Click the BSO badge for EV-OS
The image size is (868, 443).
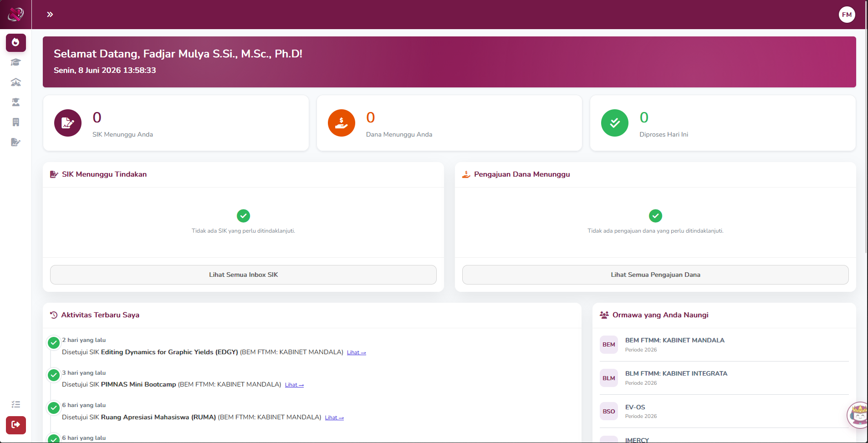[x=609, y=411]
